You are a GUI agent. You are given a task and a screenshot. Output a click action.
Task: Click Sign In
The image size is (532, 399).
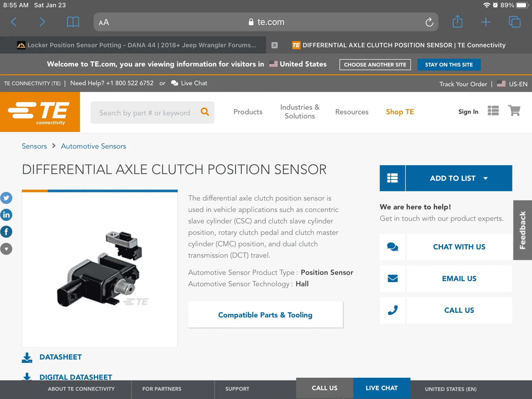pyautogui.click(x=468, y=112)
